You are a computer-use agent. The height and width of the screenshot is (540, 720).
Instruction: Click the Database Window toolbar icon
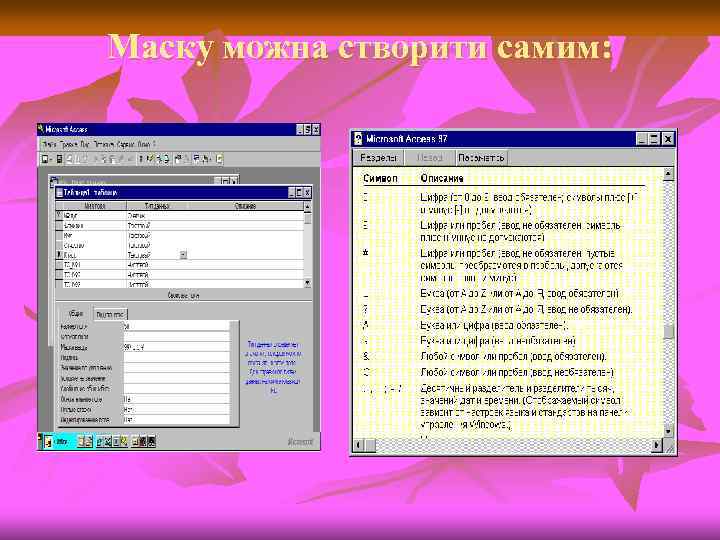pos(197,159)
